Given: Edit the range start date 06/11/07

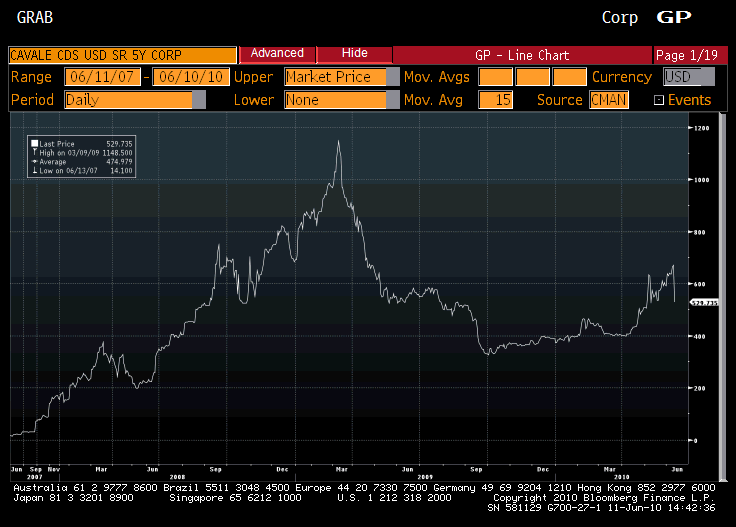Looking at the screenshot, I should (102, 77).
